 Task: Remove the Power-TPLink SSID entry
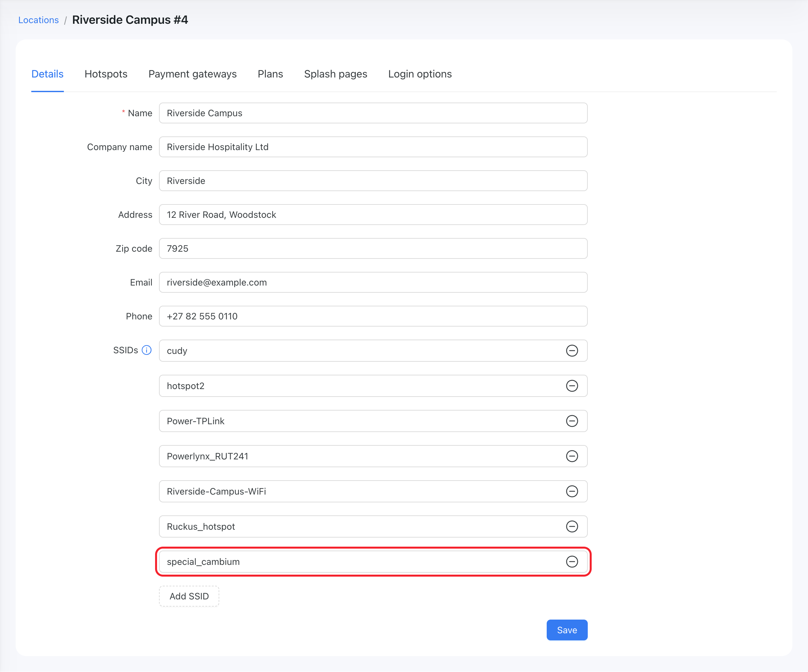[x=572, y=421]
